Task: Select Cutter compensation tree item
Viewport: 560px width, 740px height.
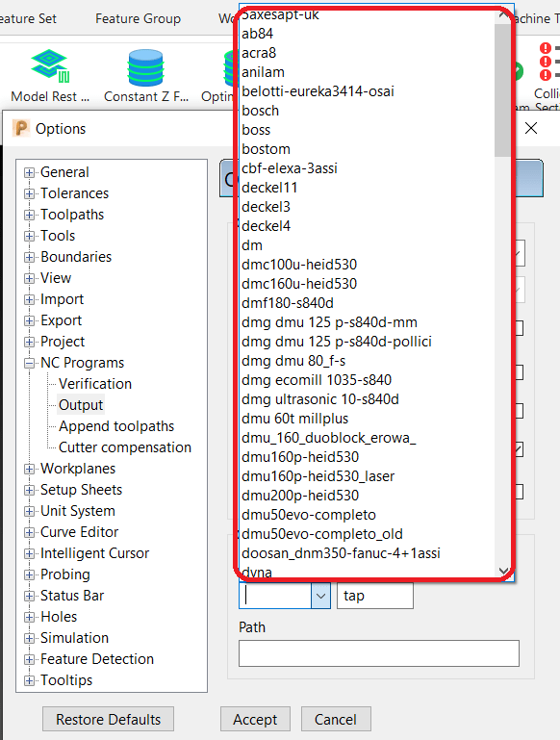Action: [124, 447]
